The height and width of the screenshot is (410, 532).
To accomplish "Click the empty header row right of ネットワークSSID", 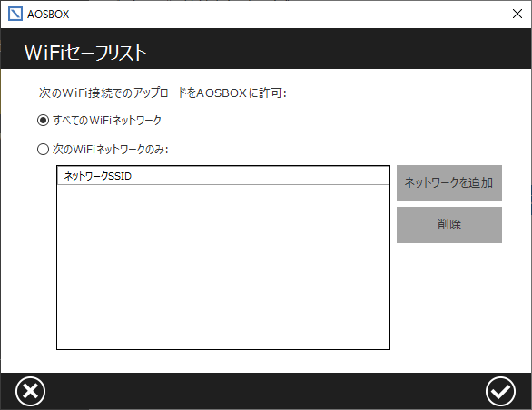I will 261,176.
